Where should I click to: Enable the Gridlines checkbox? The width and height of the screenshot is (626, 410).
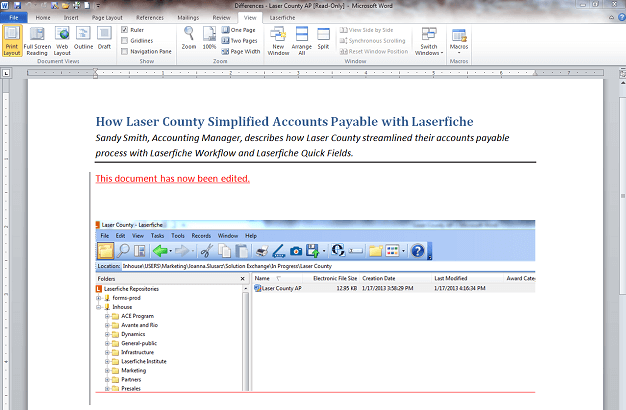(125, 40)
